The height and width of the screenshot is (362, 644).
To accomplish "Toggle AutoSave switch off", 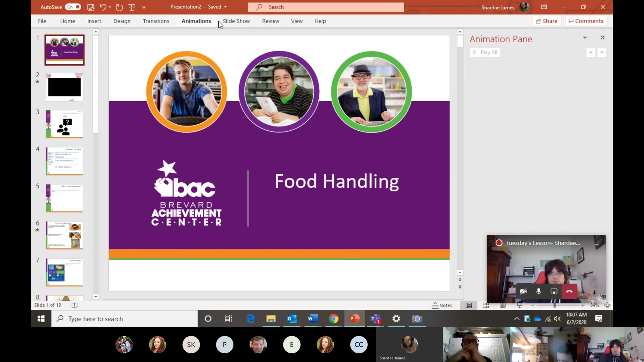I will tap(73, 7).
